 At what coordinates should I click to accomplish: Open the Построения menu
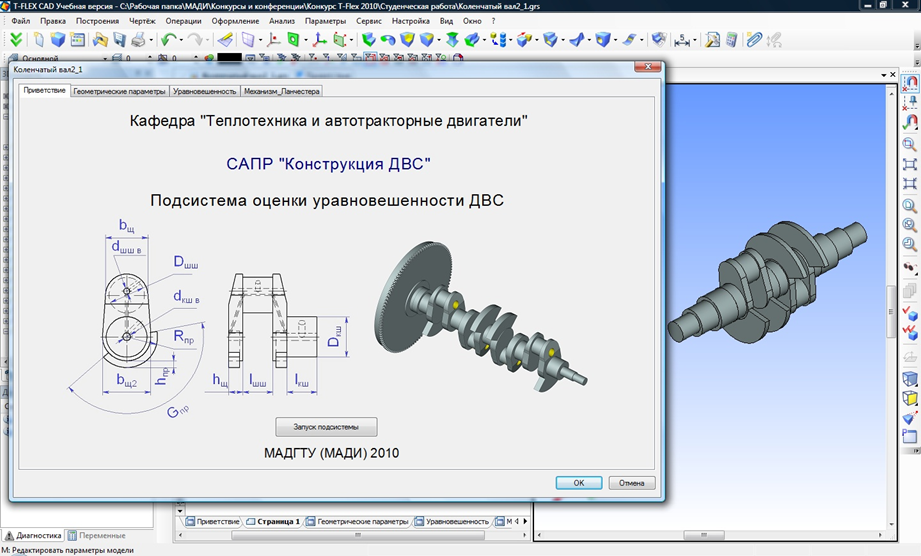(97, 21)
